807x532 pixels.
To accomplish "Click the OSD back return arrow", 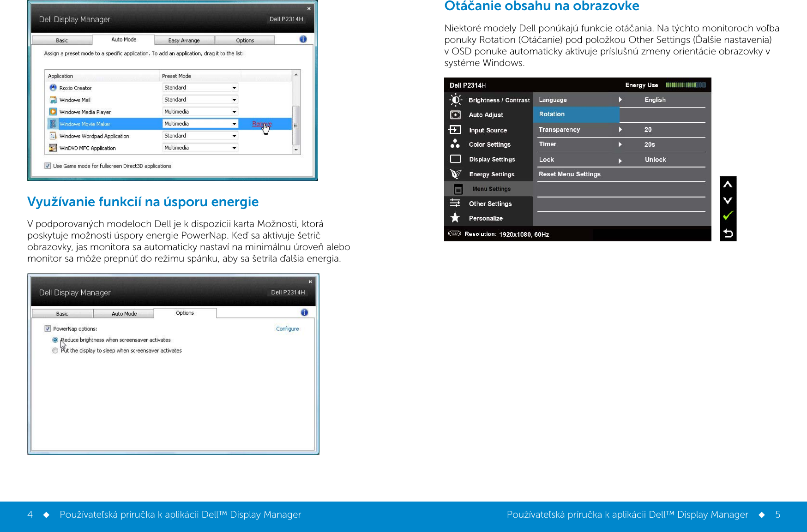I will point(728,233).
